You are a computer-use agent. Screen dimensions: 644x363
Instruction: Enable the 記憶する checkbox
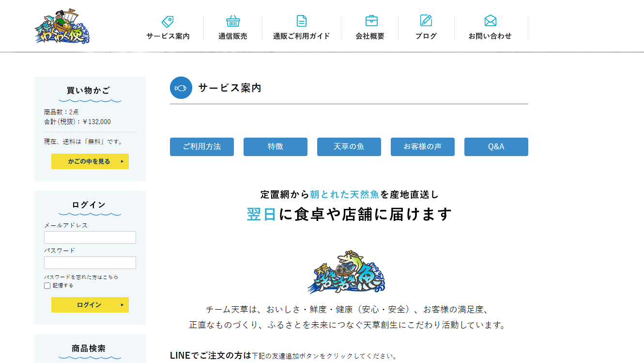47,285
